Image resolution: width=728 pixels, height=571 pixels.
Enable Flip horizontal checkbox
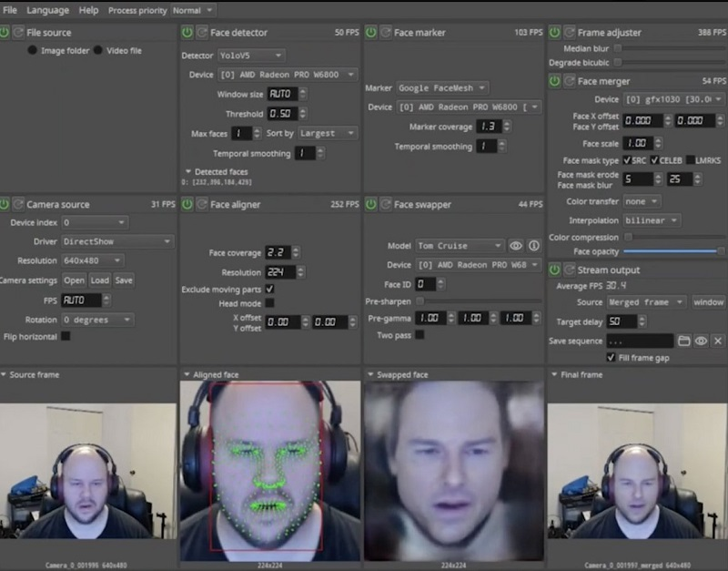(x=66, y=336)
